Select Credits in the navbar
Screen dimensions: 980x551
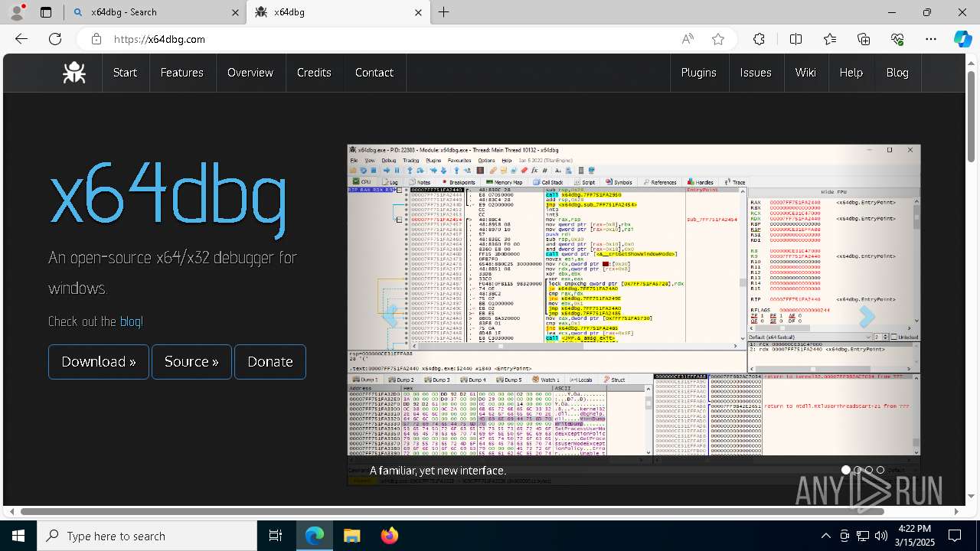[314, 73]
